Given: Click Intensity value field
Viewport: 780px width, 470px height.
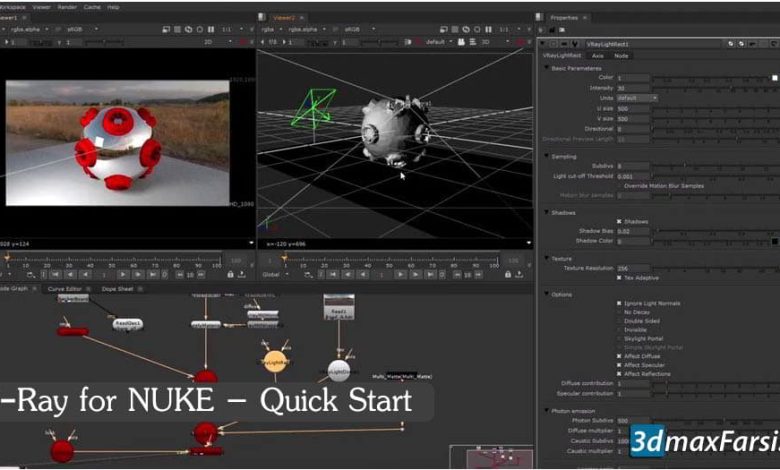Looking at the screenshot, I should [x=633, y=89].
